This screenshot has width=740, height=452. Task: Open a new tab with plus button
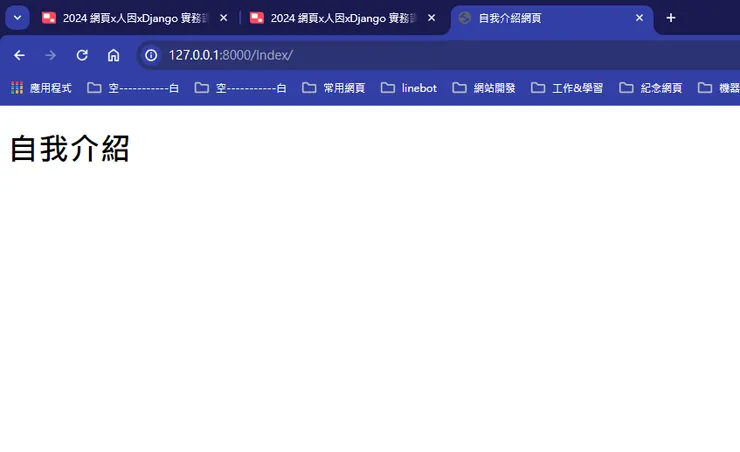click(671, 18)
